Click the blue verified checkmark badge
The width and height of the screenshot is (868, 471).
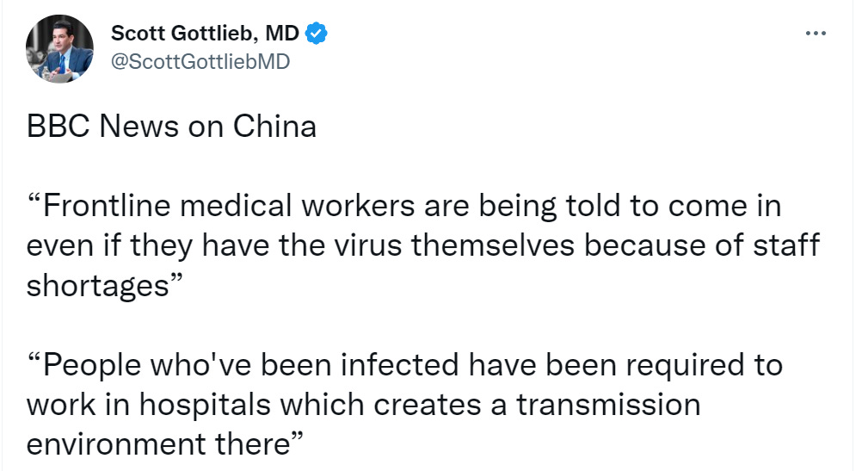316,34
